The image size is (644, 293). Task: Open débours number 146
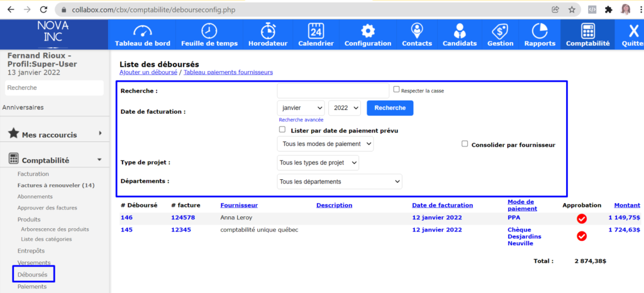pyautogui.click(x=126, y=218)
